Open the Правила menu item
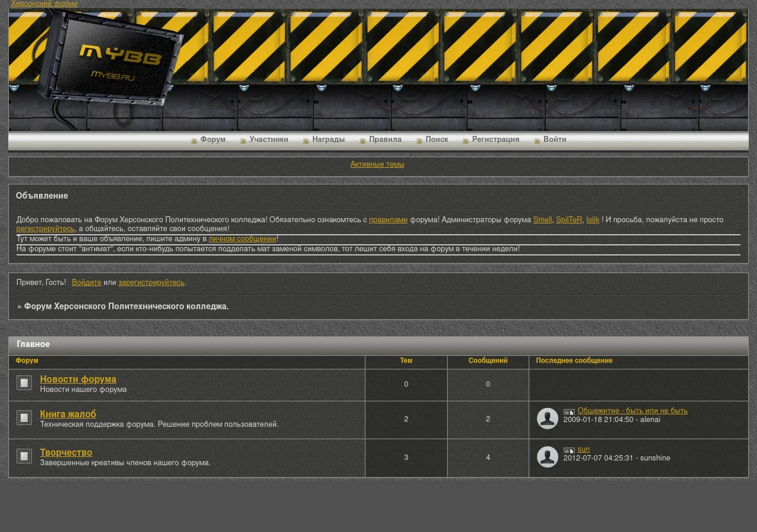The height and width of the screenshot is (532, 757). (x=385, y=140)
